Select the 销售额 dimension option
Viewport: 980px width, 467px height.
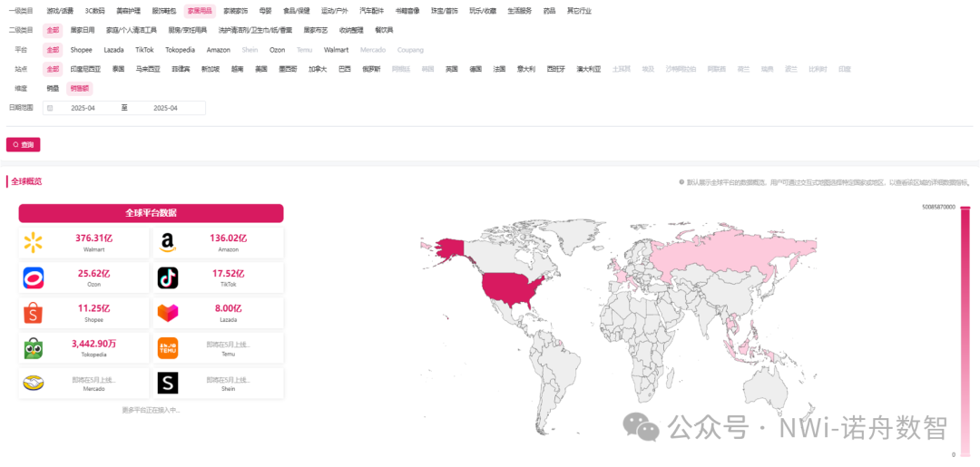(x=80, y=88)
